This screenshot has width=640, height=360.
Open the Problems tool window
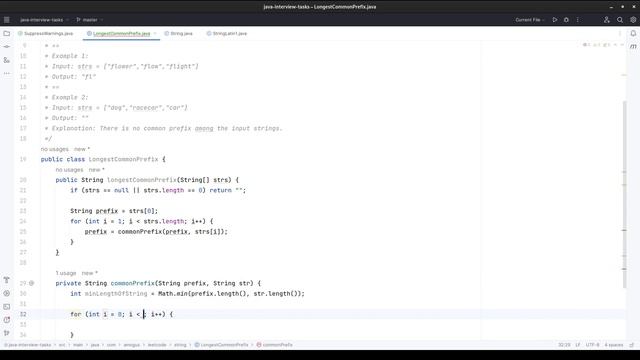7,320
